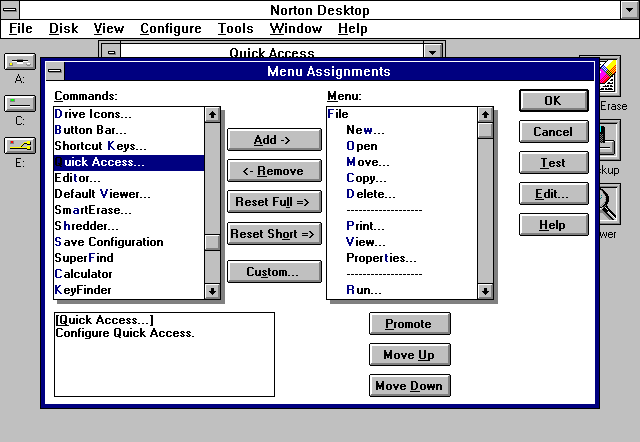
Task: Open the Menu Assignments control-menu box
Action: (55, 71)
